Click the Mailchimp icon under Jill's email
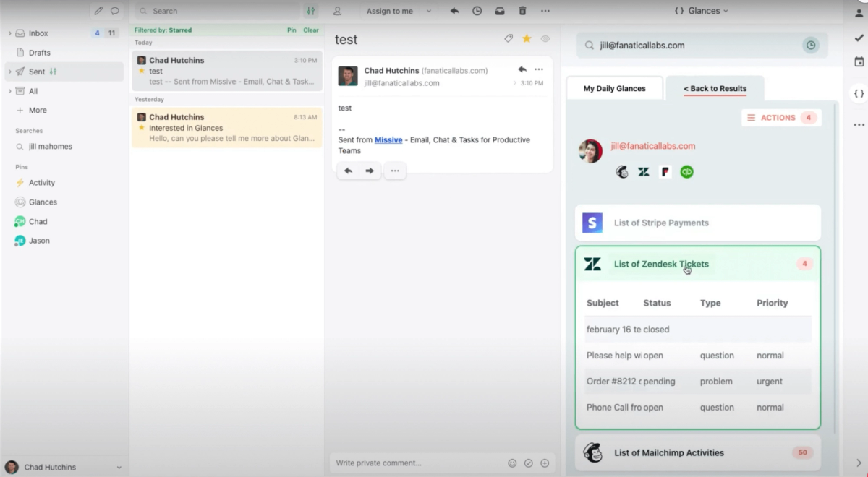The height and width of the screenshot is (477, 868). click(x=622, y=172)
